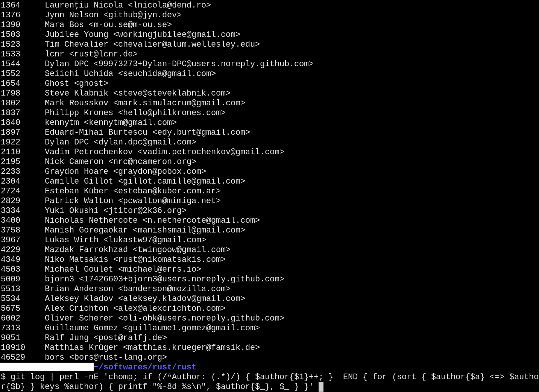539x392 pixels.
Task: Click the Graydon Hoare author line
Action: point(125,171)
